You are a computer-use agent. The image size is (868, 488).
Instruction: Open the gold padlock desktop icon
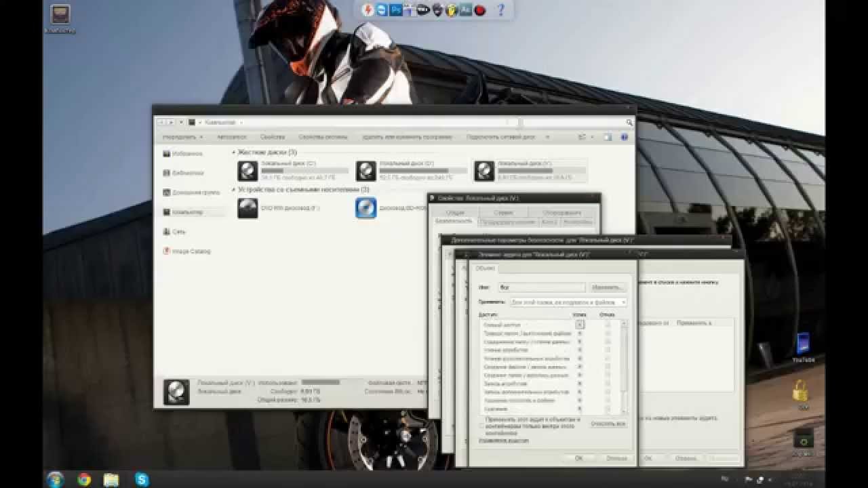pos(801,392)
